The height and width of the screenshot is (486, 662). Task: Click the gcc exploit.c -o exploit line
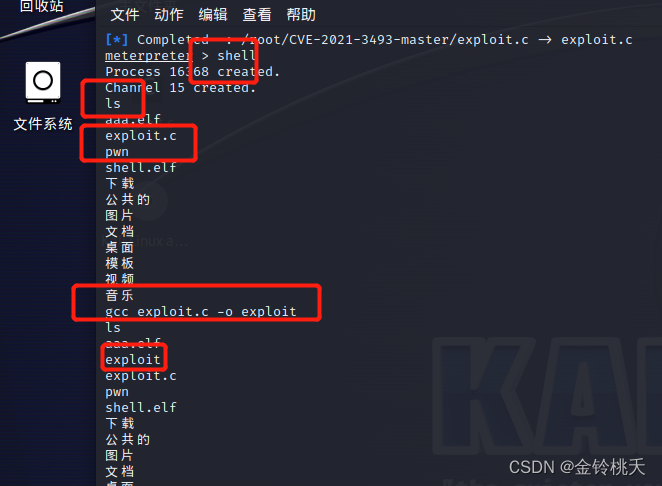tap(201, 312)
